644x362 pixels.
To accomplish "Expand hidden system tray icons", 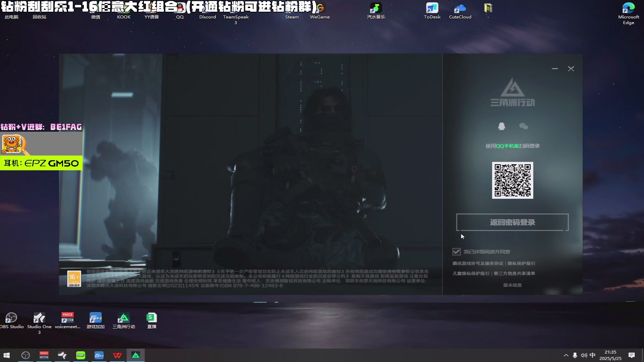I will click(x=566, y=355).
